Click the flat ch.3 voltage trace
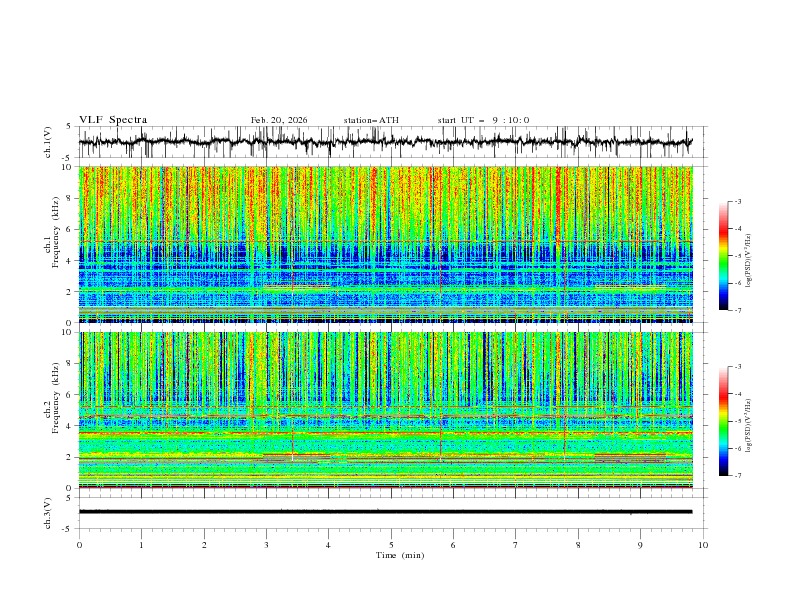Image resolution: width=792 pixels, height=612 pixels. tap(385, 512)
